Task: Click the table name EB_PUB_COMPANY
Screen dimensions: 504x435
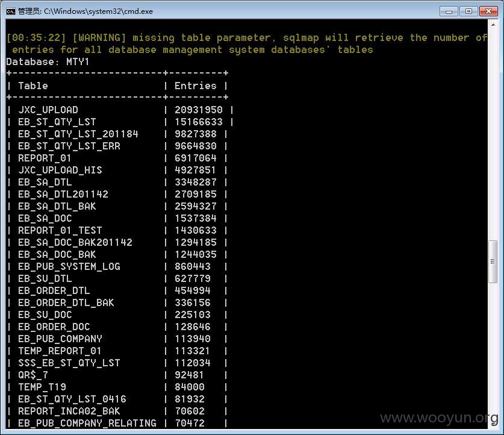Action: tap(60, 339)
